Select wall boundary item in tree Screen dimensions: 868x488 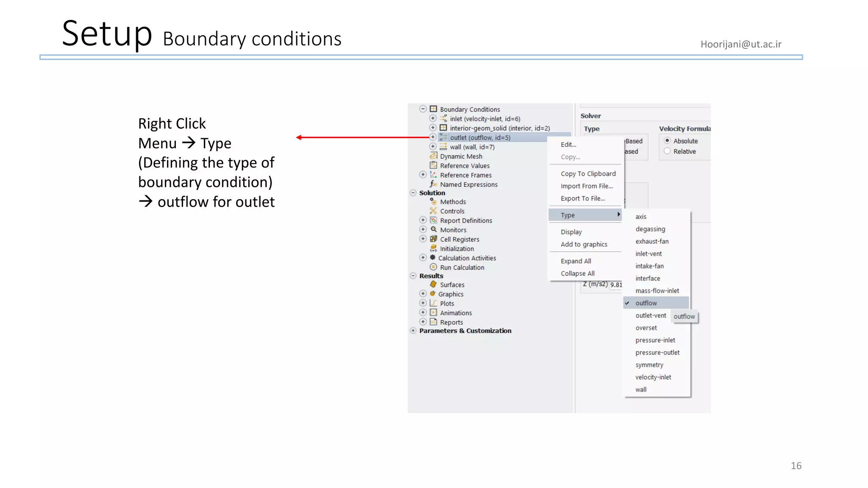tap(472, 147)
